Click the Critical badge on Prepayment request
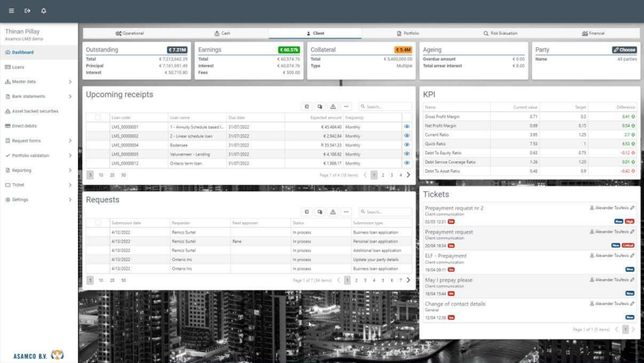 (x=628, y=246)
